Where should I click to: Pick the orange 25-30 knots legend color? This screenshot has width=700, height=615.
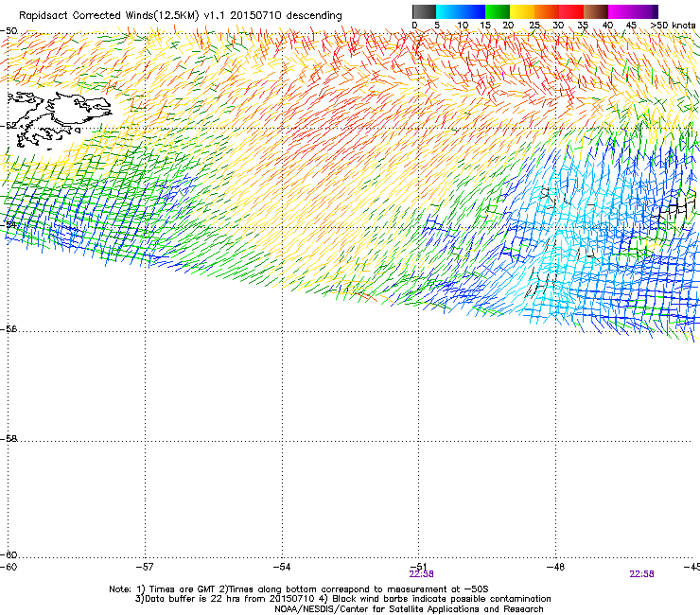pyautogui.click(x=547, y=11)
